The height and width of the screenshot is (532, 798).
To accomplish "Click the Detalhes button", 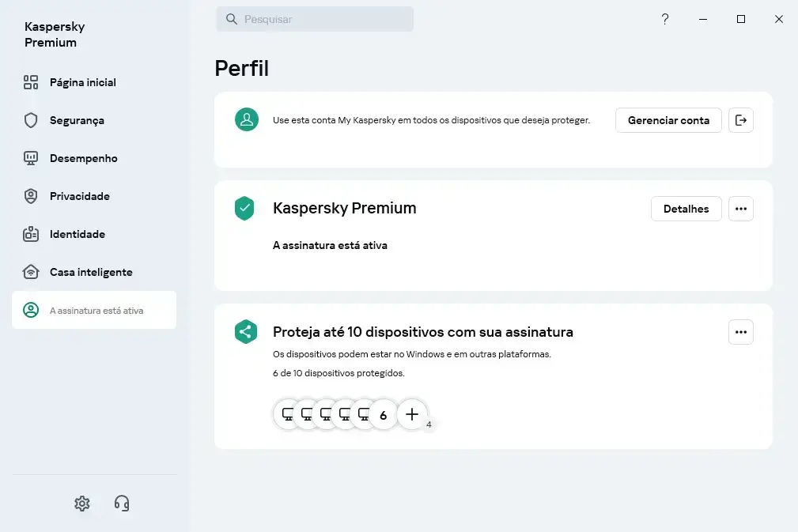I will pos(686,209).
